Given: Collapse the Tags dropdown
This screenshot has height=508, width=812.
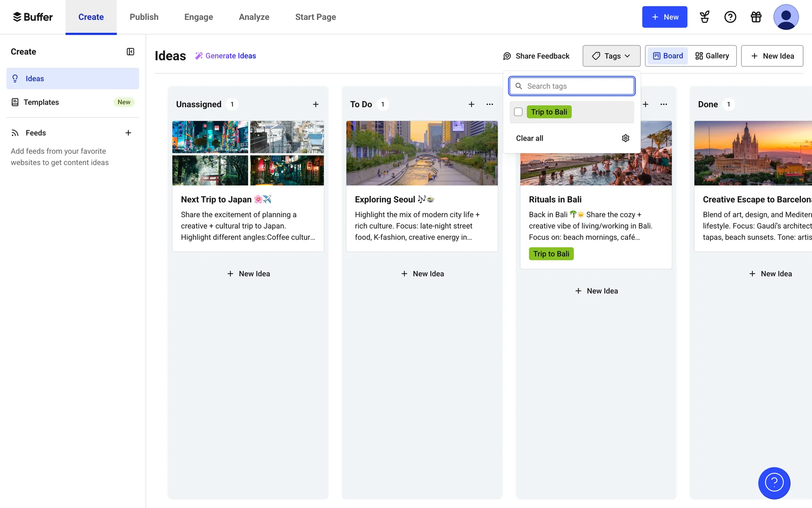Looking at the screenshot, I should 611,56.
